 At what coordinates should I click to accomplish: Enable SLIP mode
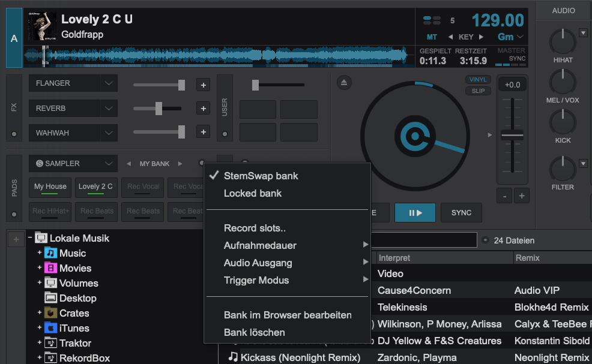(x=478, y=91)
